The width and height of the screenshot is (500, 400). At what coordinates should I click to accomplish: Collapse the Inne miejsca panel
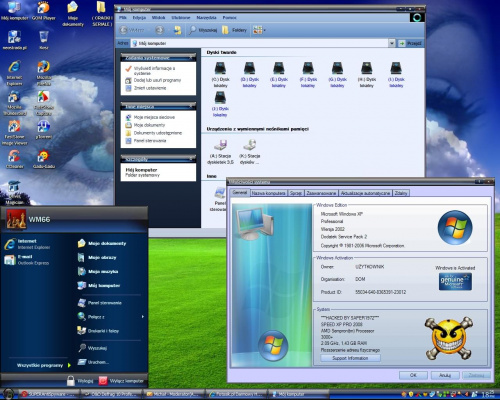click(191, 106)
